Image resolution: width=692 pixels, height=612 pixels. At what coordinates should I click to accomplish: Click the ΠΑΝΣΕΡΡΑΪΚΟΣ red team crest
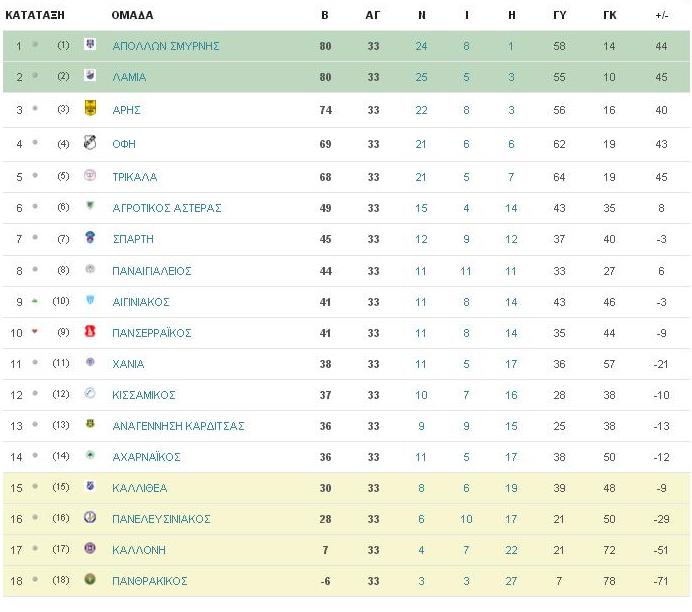pyautogui.click(x=90, y=331)
